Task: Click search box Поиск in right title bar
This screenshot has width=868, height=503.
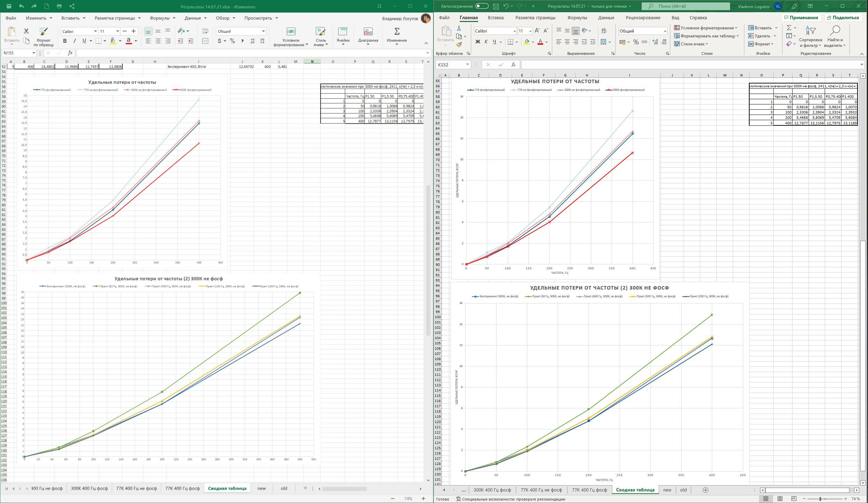Action: pyautogui.click(x=685, y=6)
